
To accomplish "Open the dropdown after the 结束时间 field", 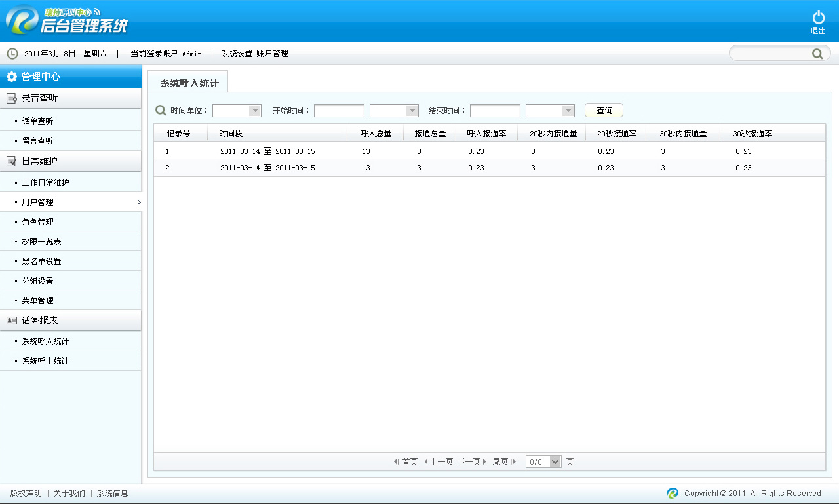I will pyautogui.click(x=550, y=111).
